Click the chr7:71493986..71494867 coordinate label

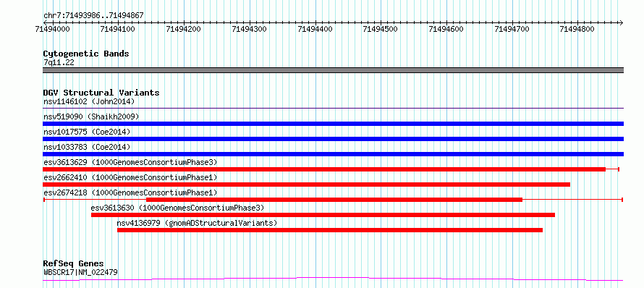click(x=93, y=16)
